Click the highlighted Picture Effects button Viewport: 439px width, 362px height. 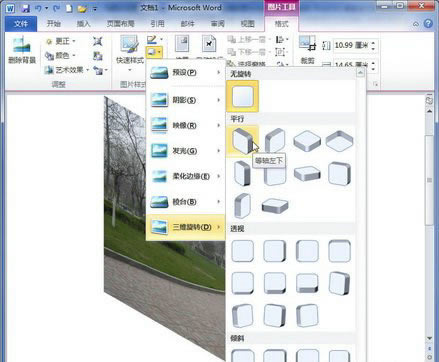coord(154,52)
